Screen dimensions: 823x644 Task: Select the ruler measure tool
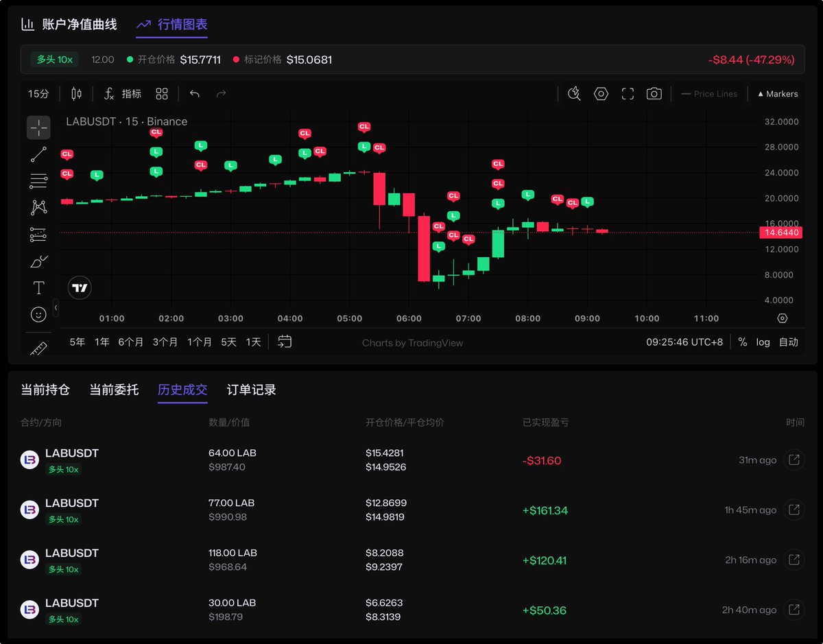point(38,348)
